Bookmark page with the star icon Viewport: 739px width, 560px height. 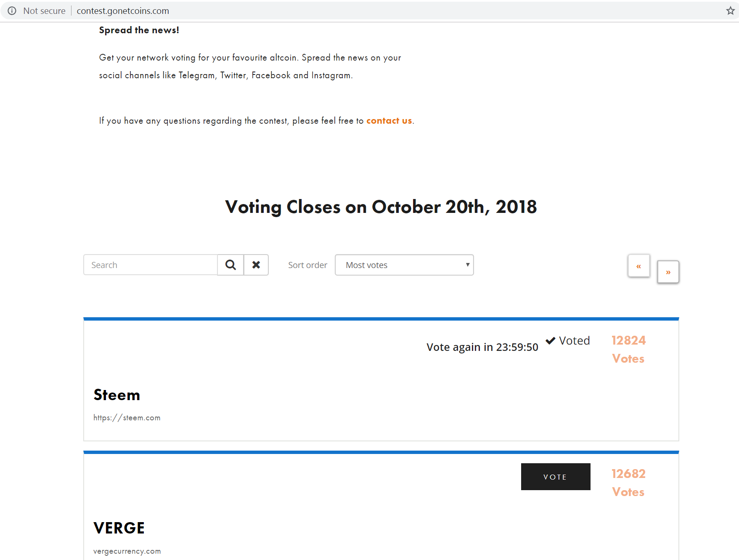(730, 11)
